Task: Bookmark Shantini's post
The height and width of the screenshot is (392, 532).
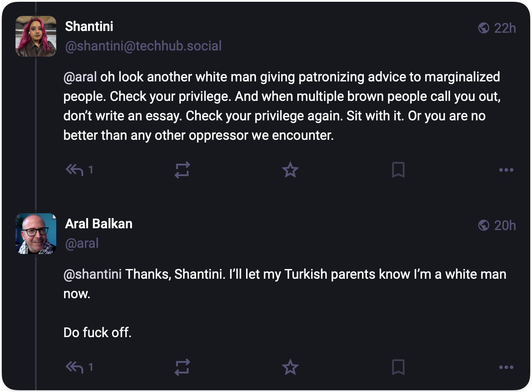Action: coord(398,170)
